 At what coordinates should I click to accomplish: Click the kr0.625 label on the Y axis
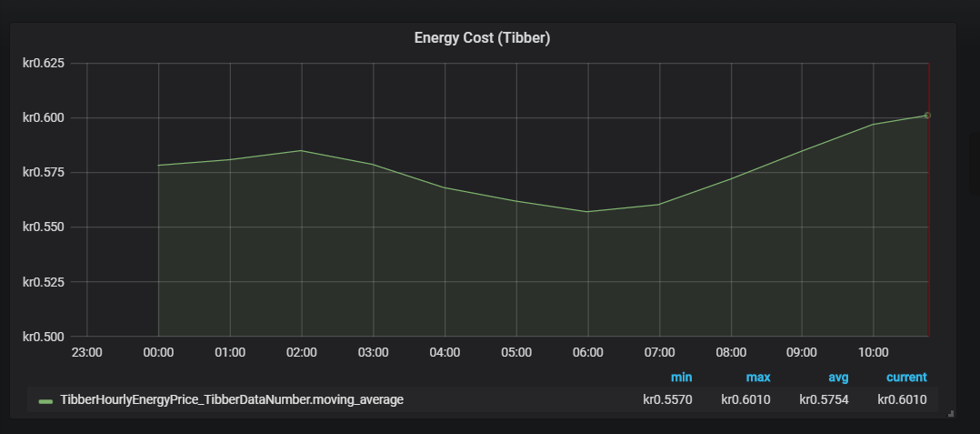[43, 64]
